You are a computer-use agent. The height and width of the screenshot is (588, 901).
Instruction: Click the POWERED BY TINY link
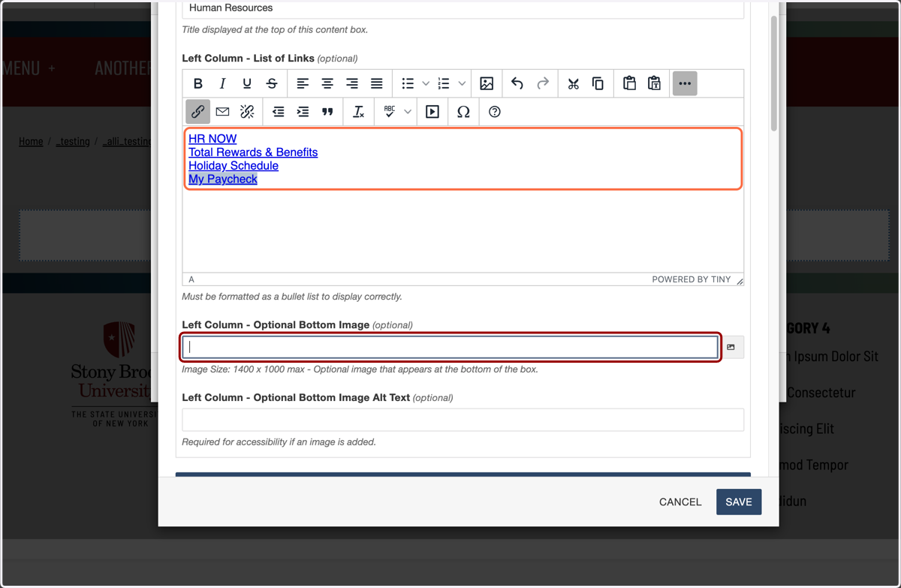pos(692,279)
